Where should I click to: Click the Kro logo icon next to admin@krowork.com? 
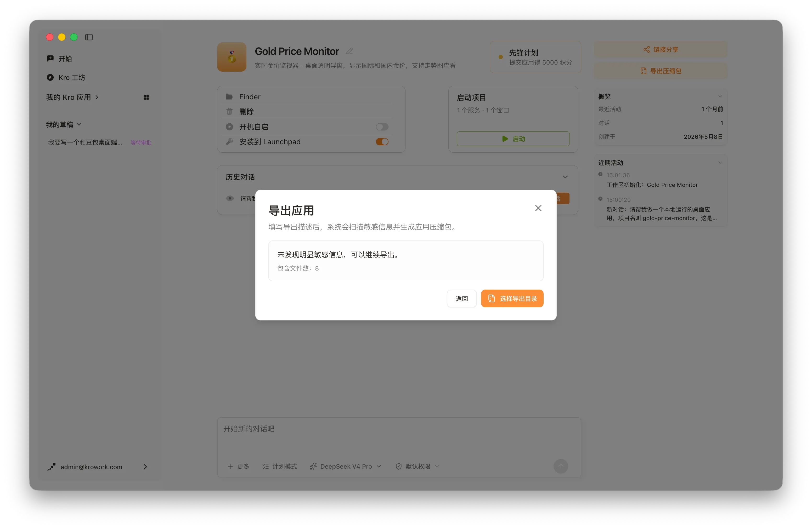pyautogui.click(x=51, y=467)
